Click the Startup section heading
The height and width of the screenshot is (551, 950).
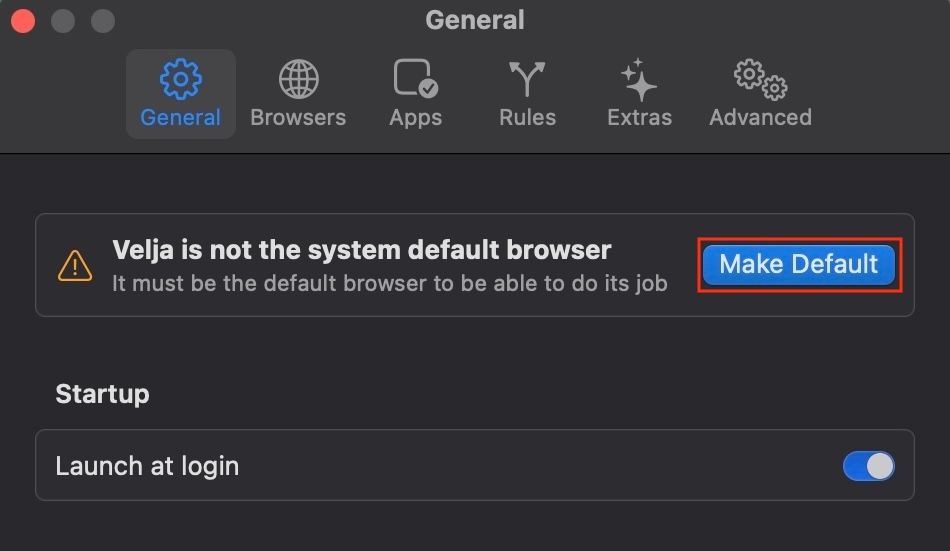tap(102, 393)
